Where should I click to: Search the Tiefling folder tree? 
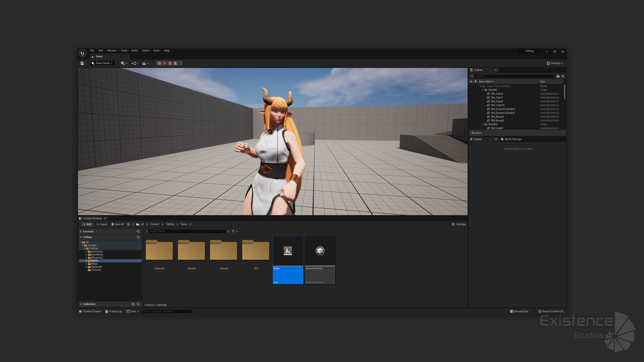[x=138, y=237]
